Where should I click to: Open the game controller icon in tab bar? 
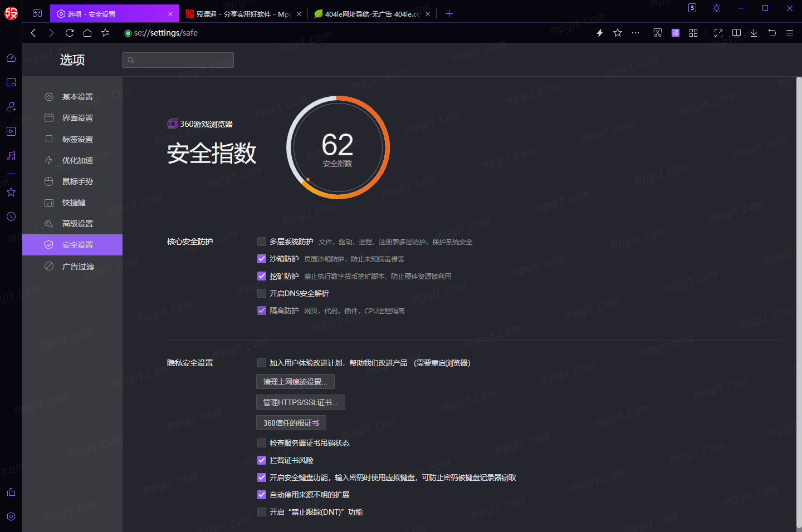37,13
